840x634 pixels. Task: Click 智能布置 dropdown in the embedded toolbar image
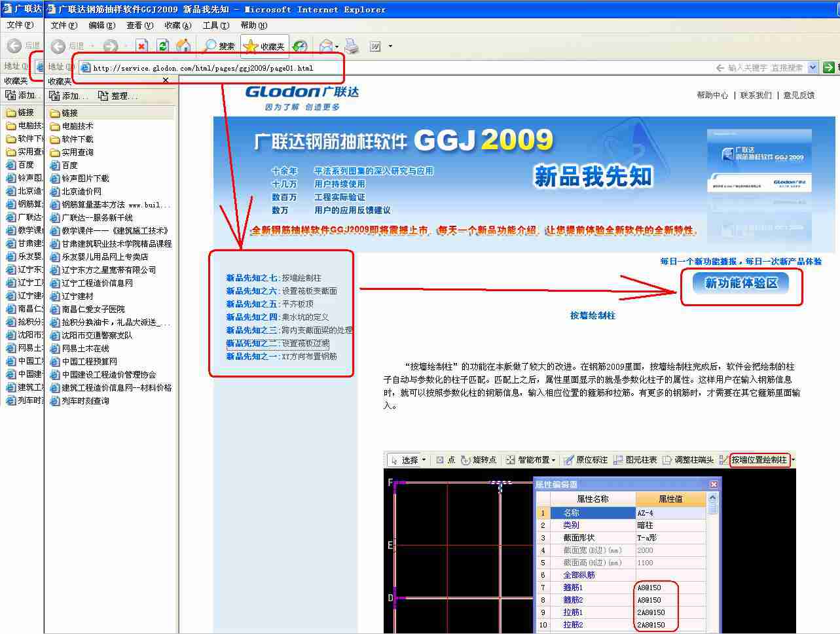tap(531, 460)
